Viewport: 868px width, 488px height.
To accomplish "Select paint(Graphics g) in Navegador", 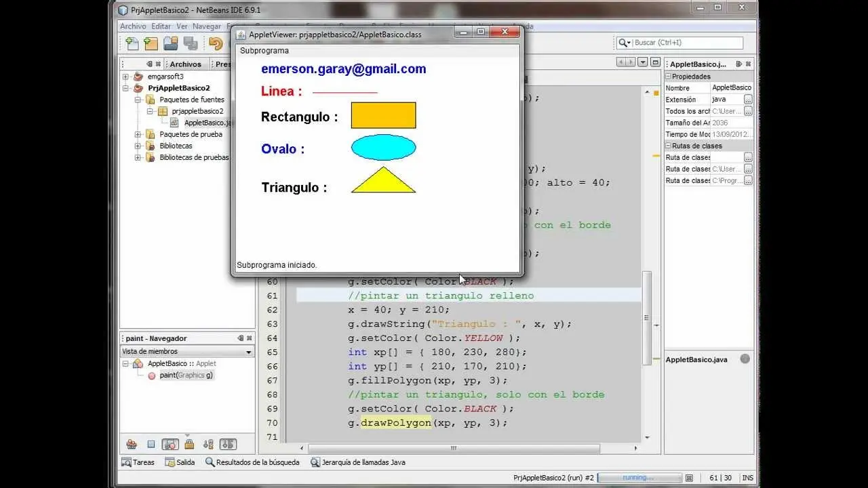I will point(186,375).
